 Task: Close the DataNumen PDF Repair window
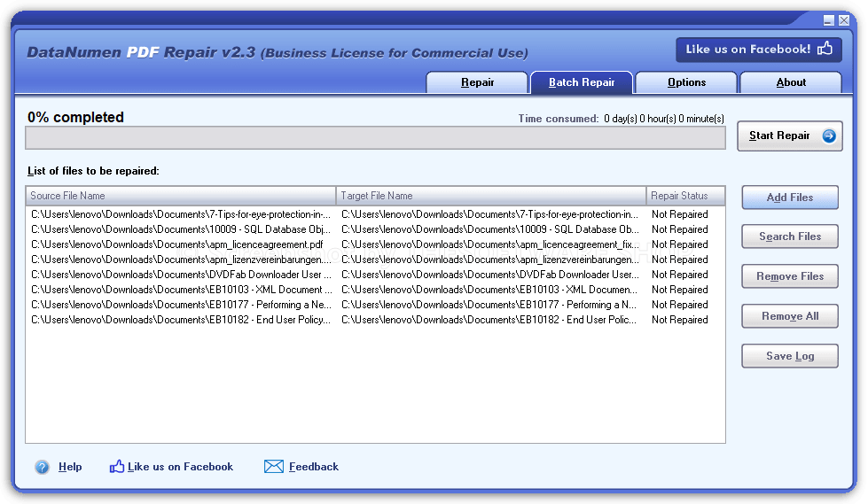844,20
